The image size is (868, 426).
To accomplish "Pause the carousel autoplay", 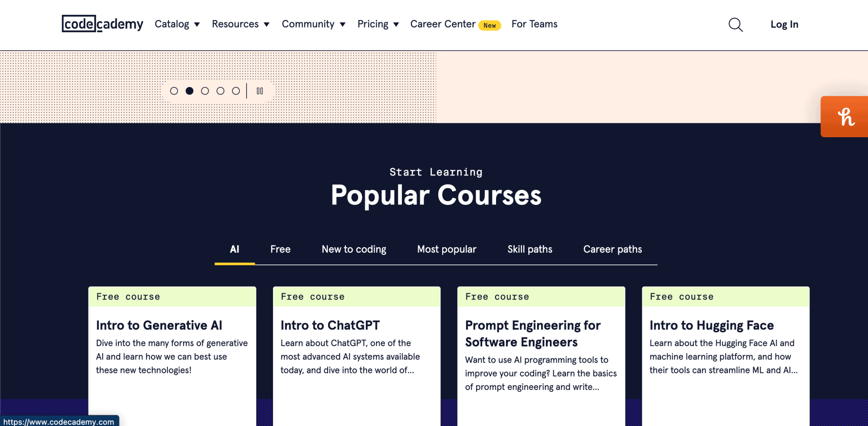I will click(x=260, y=91).
